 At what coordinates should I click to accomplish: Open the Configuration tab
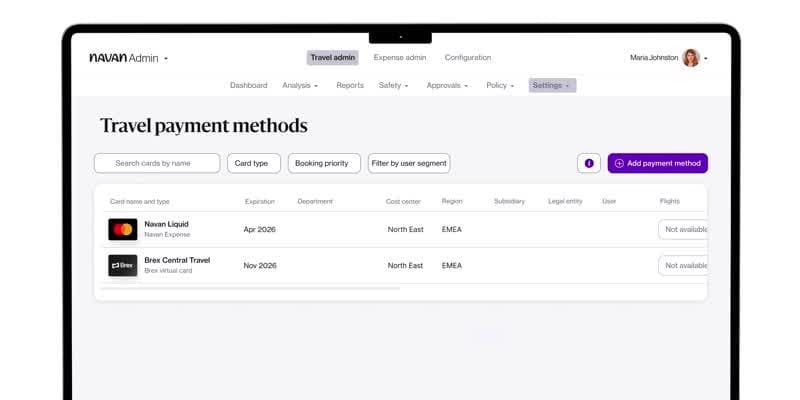[x=468, y=58]
